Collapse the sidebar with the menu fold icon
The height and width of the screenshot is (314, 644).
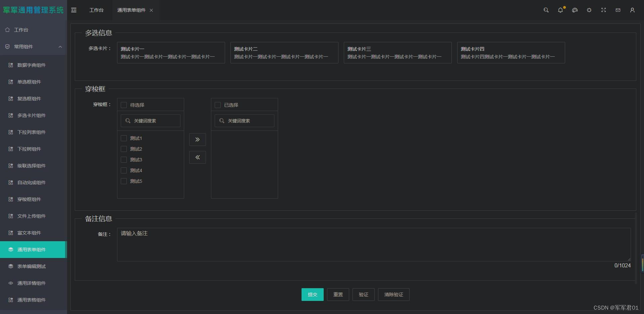coord(74,10)
